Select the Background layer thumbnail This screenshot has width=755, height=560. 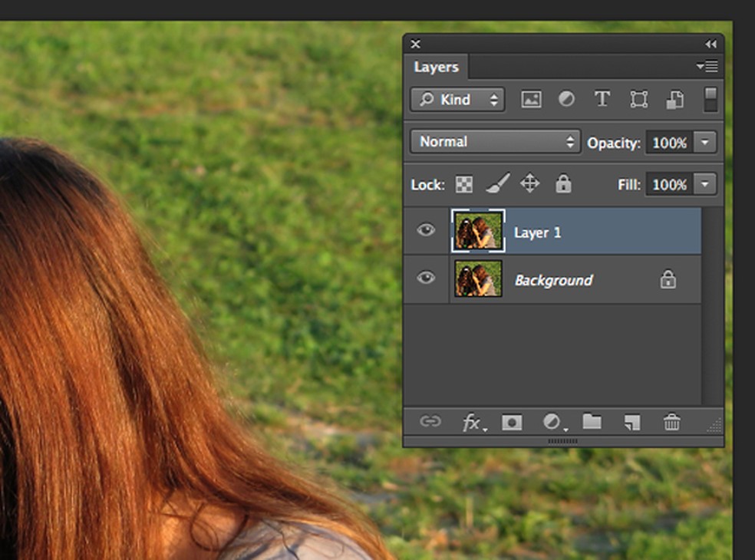coord(478,278)
